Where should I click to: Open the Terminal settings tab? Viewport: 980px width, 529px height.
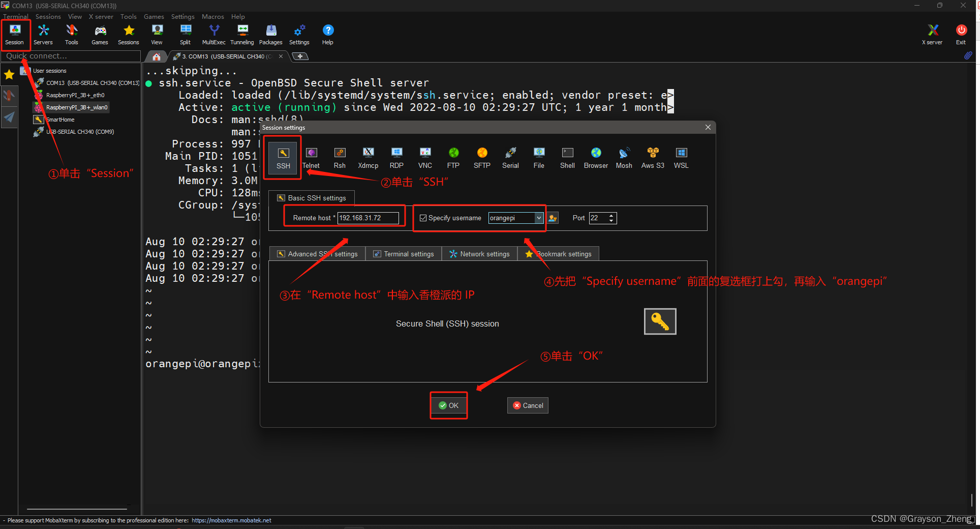[404, 254]
